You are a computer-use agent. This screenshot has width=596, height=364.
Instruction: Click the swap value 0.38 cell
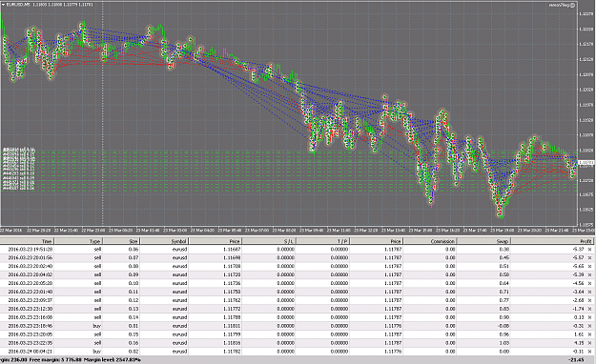504,250
